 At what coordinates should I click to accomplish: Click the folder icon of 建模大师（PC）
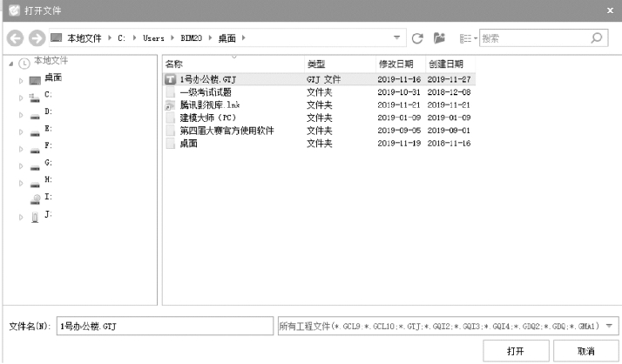pos(170,118)
